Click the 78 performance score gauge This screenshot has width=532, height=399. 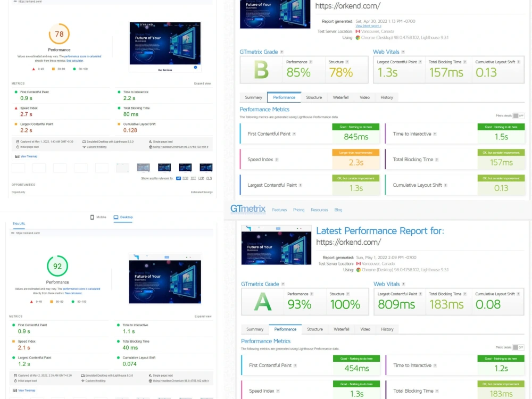[59, 34]
